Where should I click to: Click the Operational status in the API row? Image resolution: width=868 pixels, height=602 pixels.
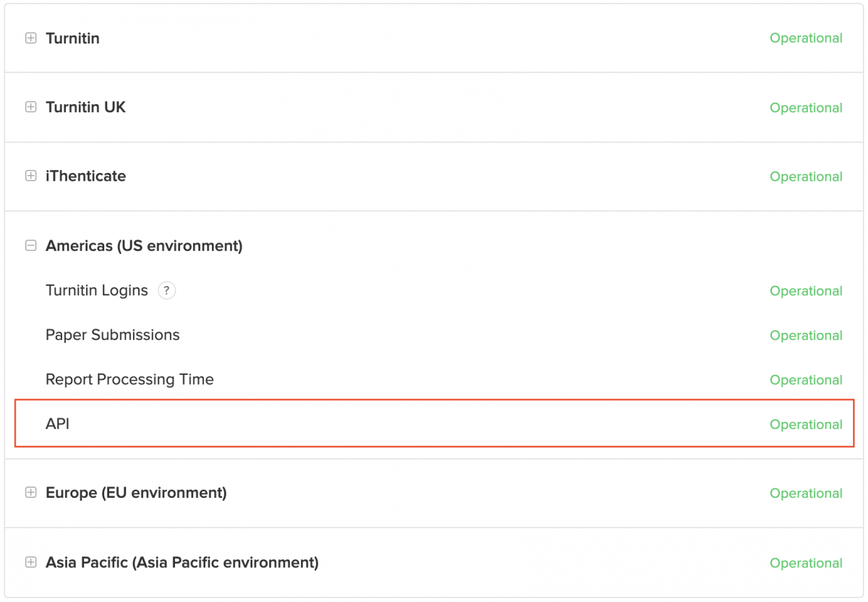(806, 425)
